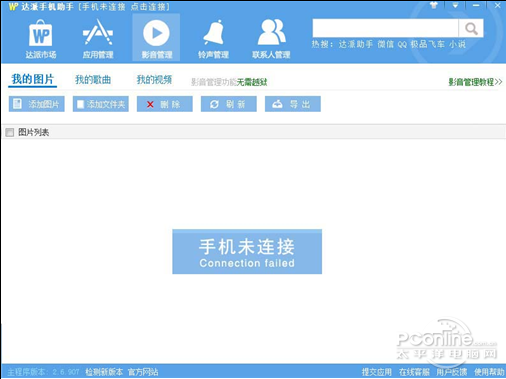
Task: Click the 删除 delete button
Action: pyautogui.click(x=165, y=104)
